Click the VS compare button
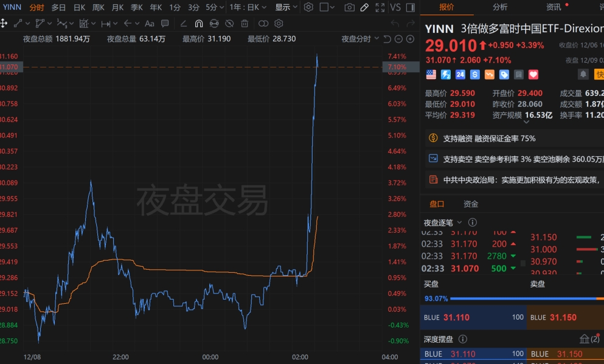The width and height of the screenshot is (604, 364). (395, 7)
